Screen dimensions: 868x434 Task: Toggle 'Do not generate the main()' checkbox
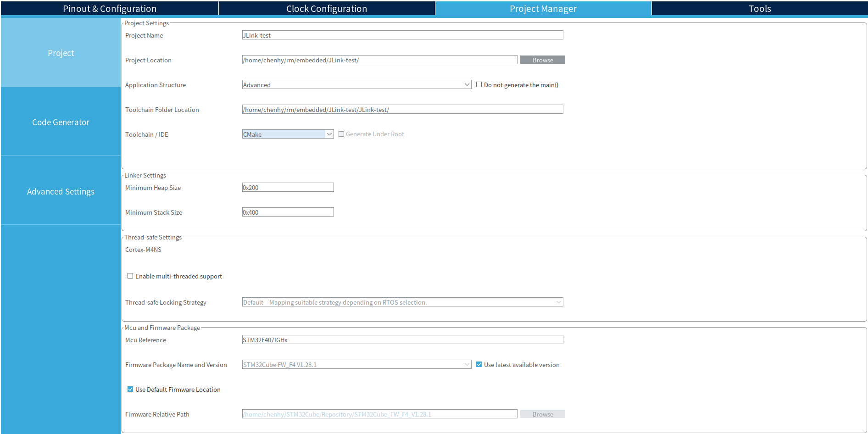479,85
